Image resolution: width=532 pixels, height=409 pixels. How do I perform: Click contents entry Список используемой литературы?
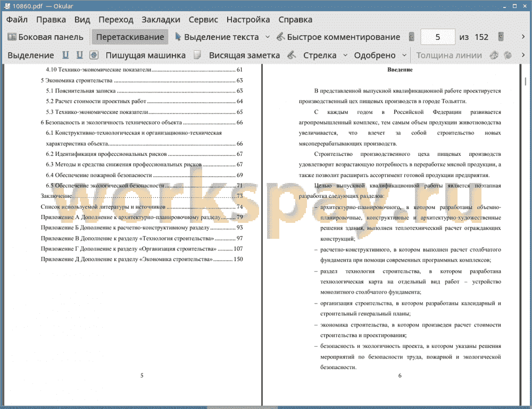coord(142,206)
